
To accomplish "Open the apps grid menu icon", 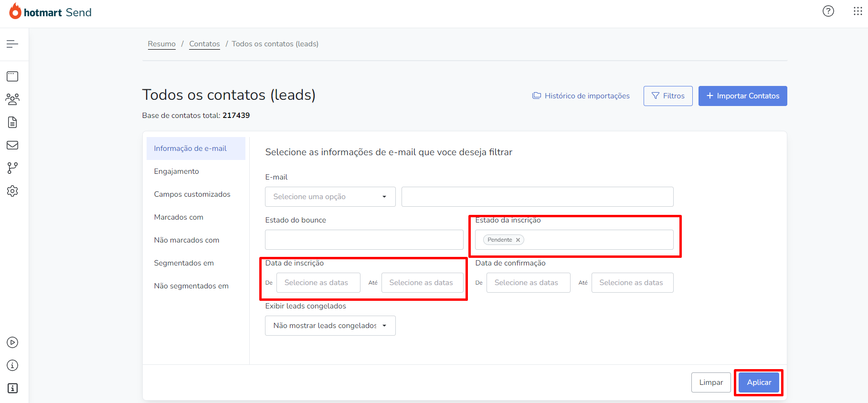I will pos(857,11).
